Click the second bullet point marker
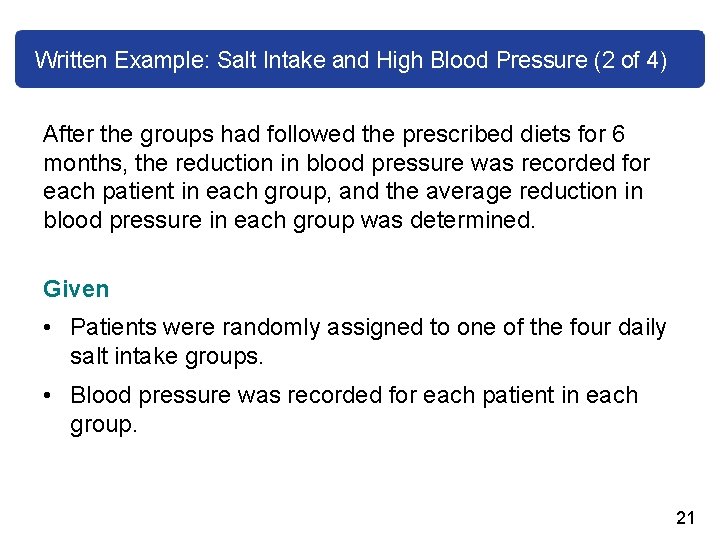 tap(50, 396)
